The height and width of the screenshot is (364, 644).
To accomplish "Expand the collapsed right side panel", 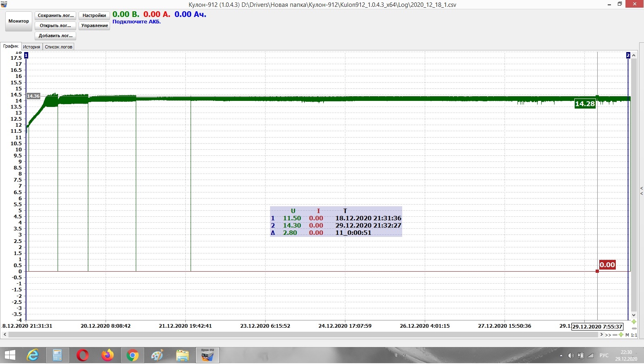I will (x=642, y=191).
